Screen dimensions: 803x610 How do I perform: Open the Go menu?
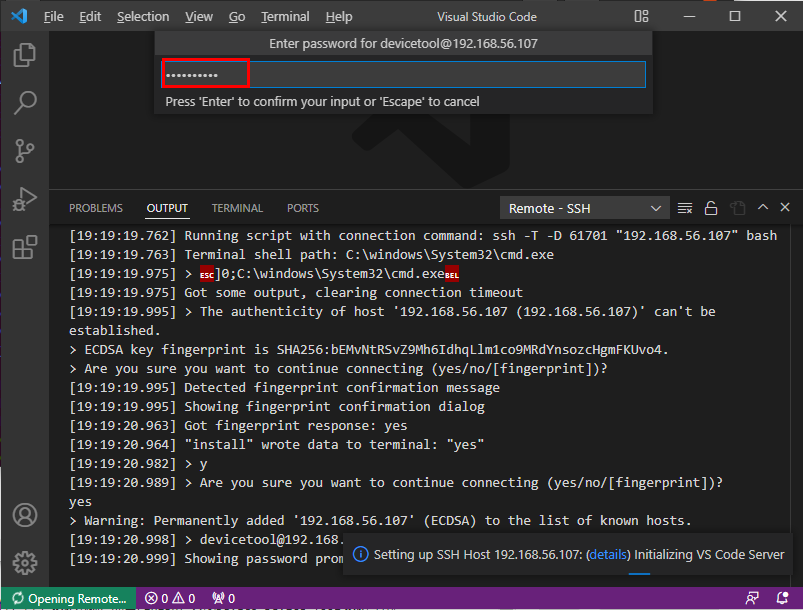[x=237, y=16]
